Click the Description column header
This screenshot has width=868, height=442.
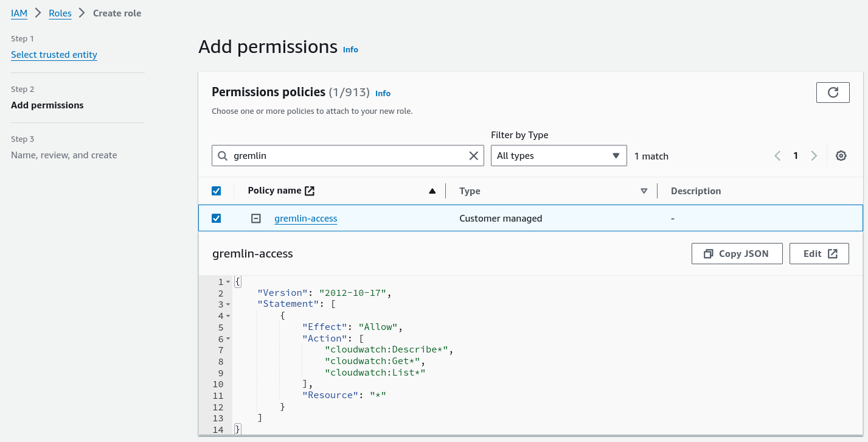(696, 191)
